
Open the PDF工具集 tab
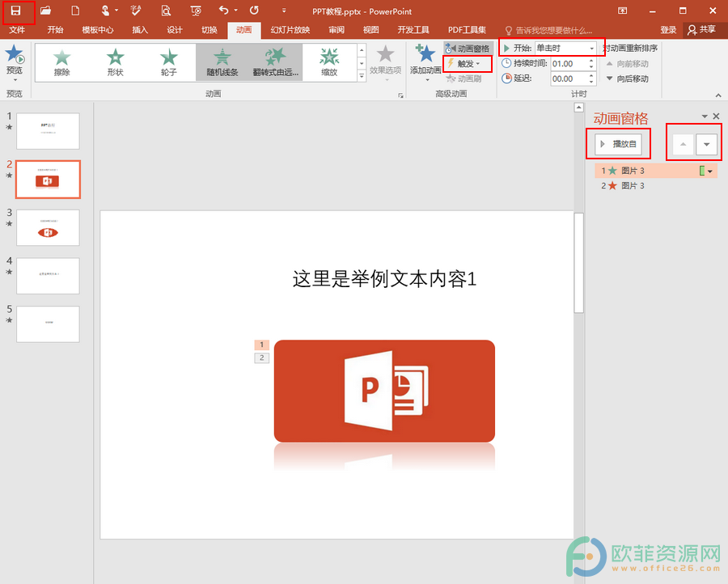(467, 30)
